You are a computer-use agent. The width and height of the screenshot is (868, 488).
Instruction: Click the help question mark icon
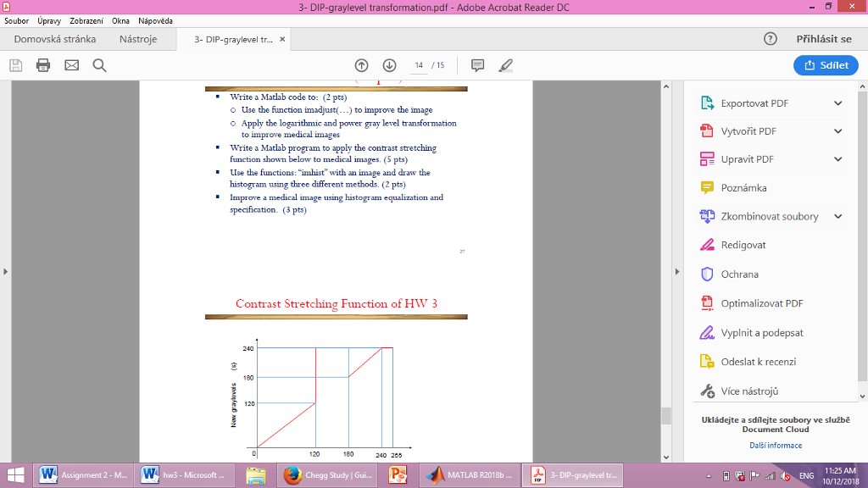770,38
